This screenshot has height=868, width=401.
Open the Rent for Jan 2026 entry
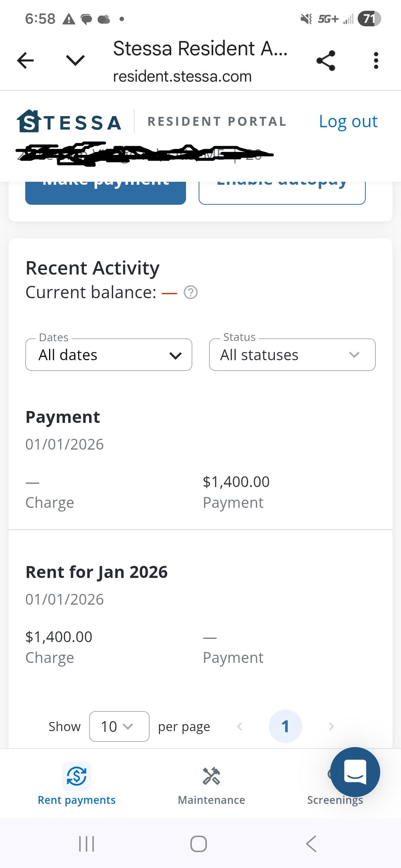[97, 572]
